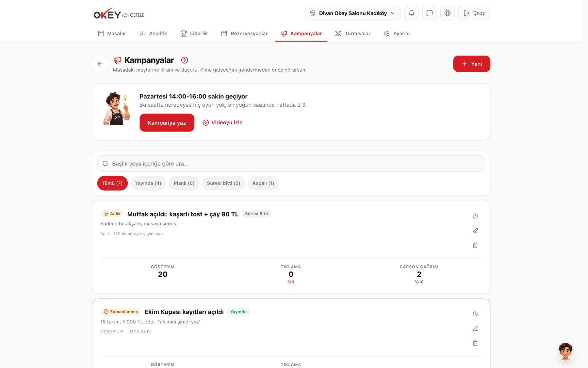Focus the Başlık veya içeriğe göre ara search field
The image size is (588, 368).
(291, 164)
